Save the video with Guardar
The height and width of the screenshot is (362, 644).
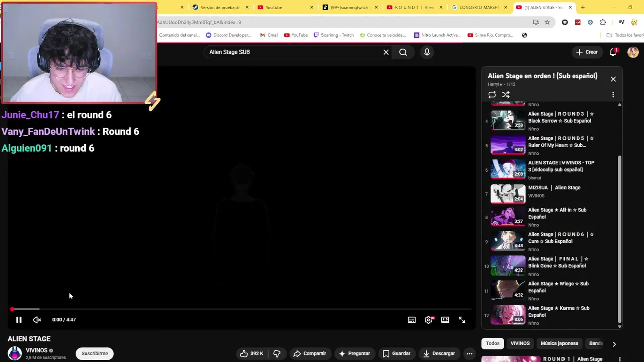coord(396,354)
